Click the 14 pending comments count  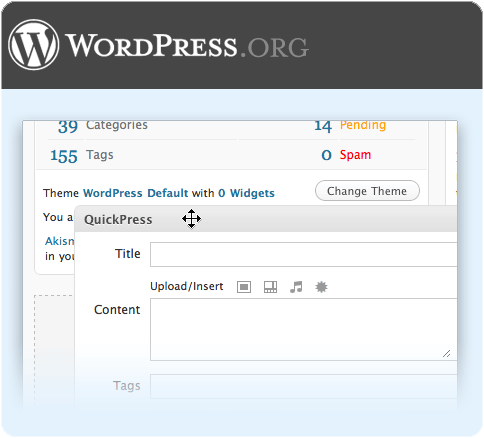point(323,126)
